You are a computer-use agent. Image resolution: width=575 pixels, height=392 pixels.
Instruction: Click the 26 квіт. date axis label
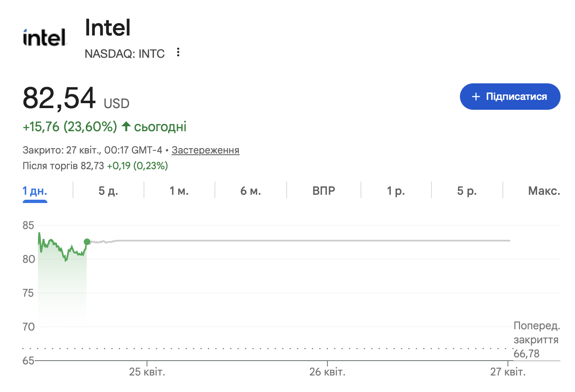[327, 372]
